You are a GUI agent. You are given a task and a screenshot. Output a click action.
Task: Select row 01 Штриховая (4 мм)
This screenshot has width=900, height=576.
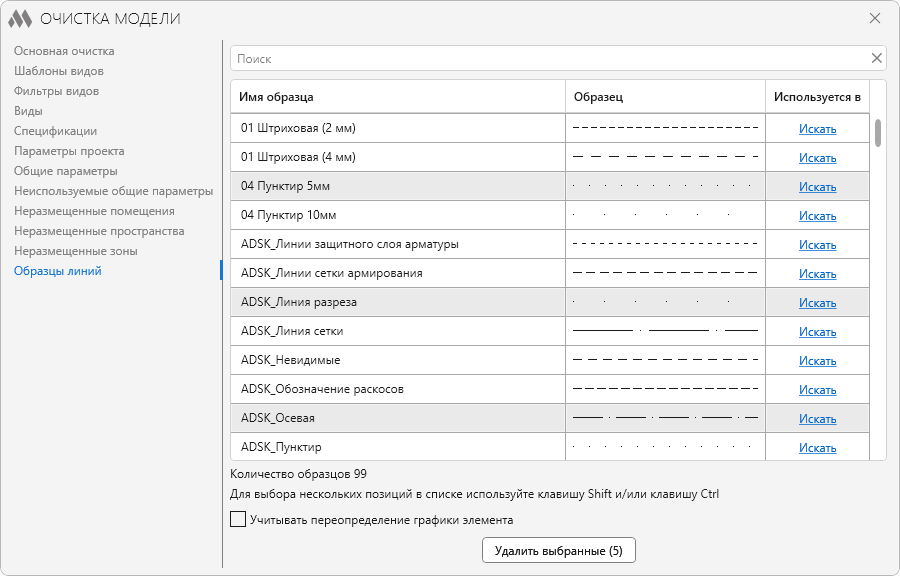coord(550,157)
